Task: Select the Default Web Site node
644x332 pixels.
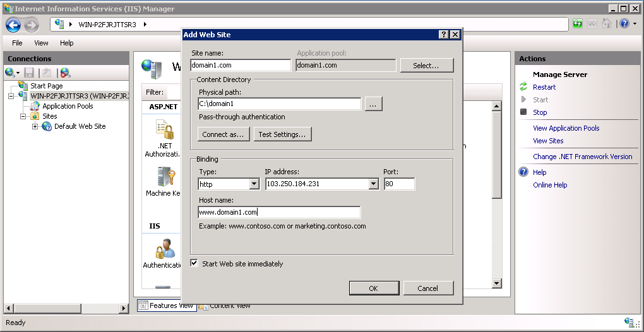Action: click(80, 126)
